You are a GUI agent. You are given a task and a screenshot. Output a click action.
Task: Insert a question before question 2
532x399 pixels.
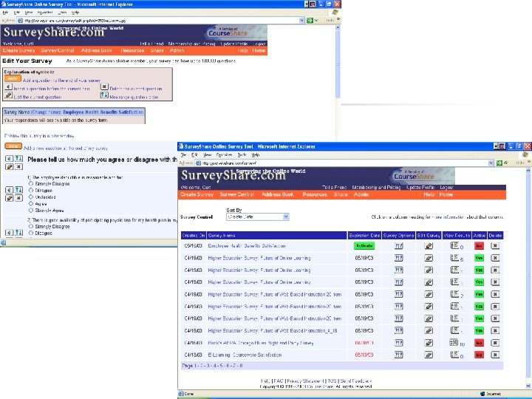[10, 233]
